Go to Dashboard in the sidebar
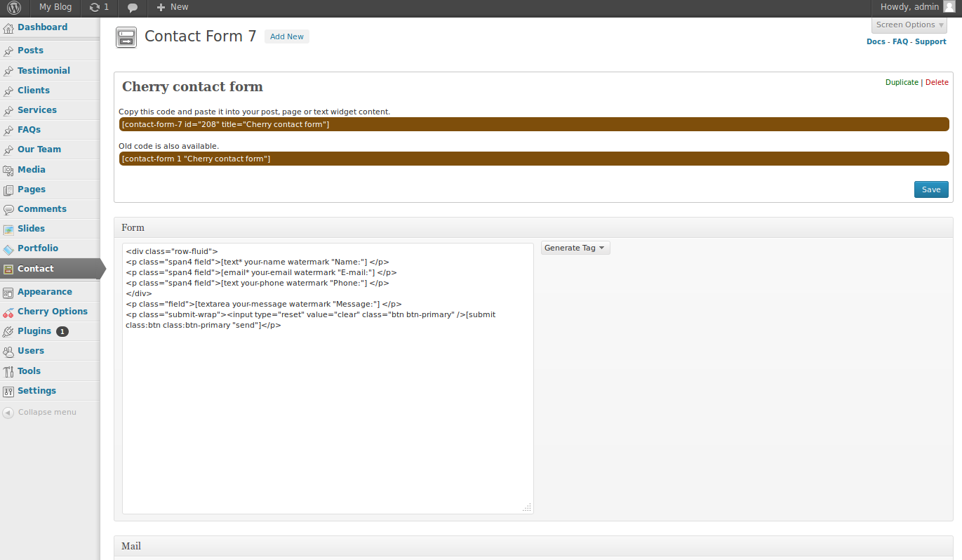 pos(43,27)
